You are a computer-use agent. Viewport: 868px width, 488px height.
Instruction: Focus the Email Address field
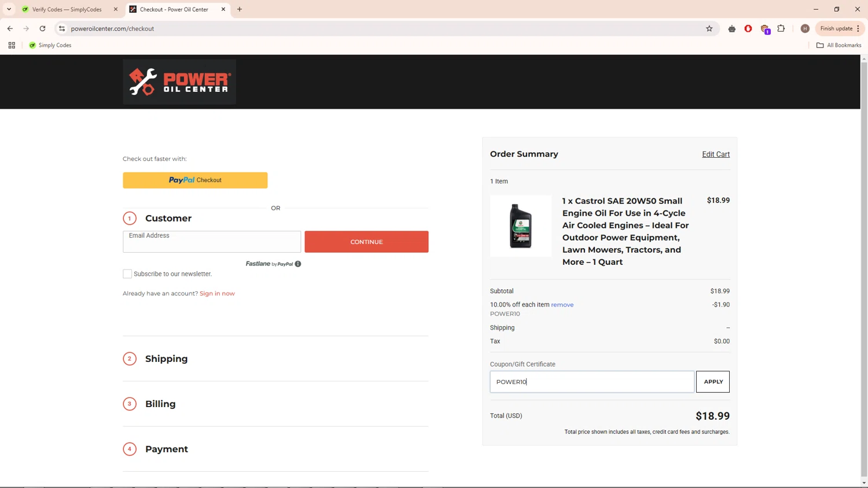[212, 242]
